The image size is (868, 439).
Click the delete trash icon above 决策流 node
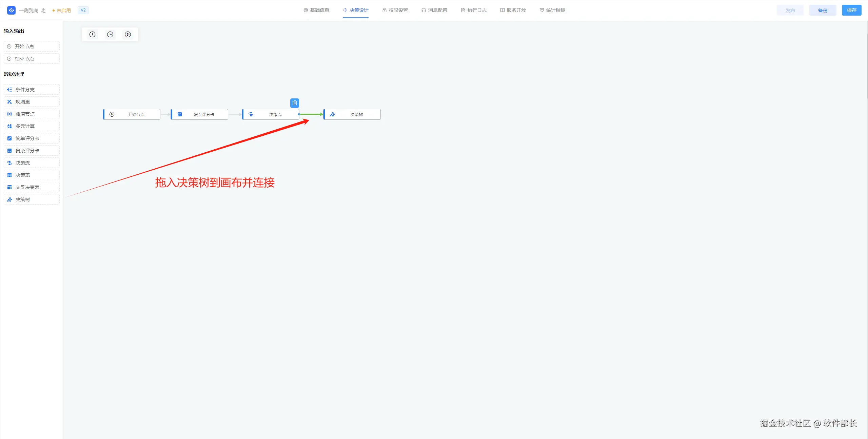tap(295, 103)
